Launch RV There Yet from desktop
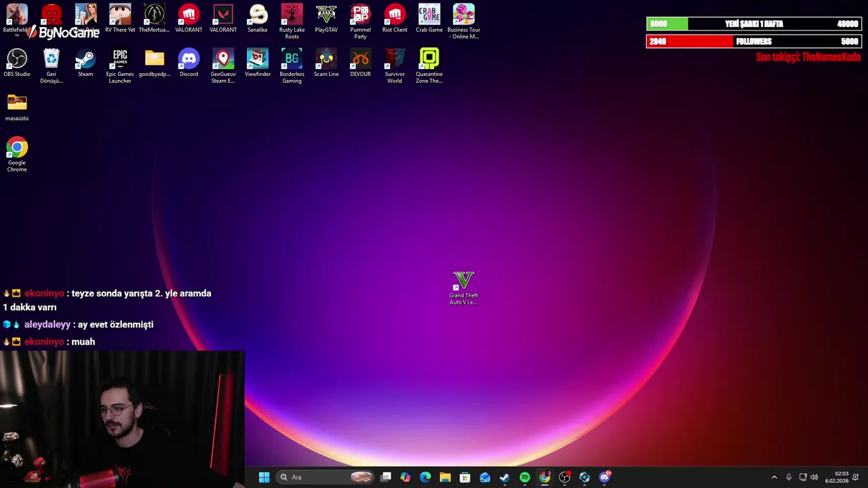 point(120,18)
